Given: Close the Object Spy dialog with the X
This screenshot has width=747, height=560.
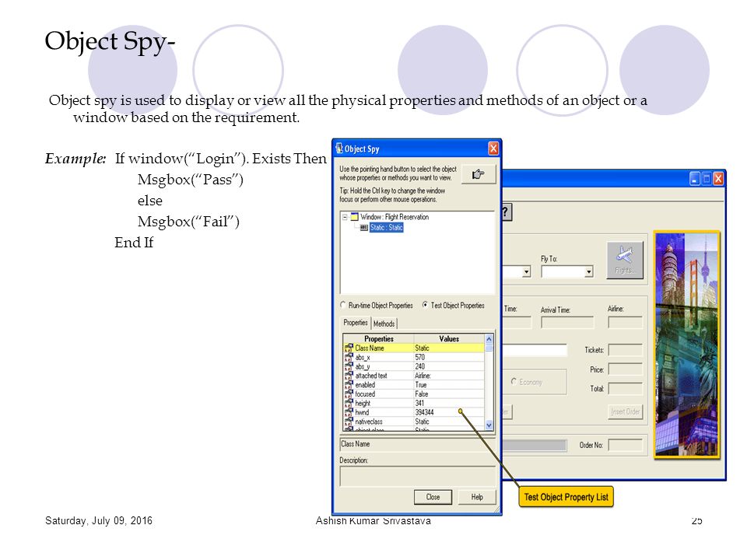Looking at the screenshot, I should click(493, 149).
